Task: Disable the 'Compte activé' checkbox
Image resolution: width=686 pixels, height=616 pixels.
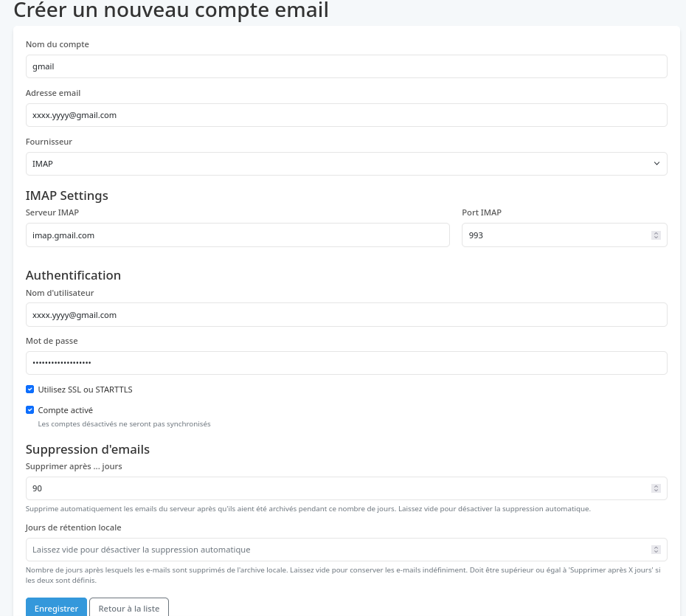Action: click(x=30, y=409)
